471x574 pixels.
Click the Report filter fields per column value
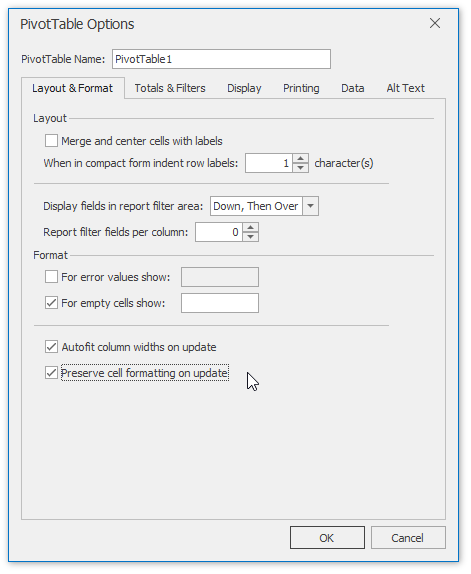click(x=218, y=232)
